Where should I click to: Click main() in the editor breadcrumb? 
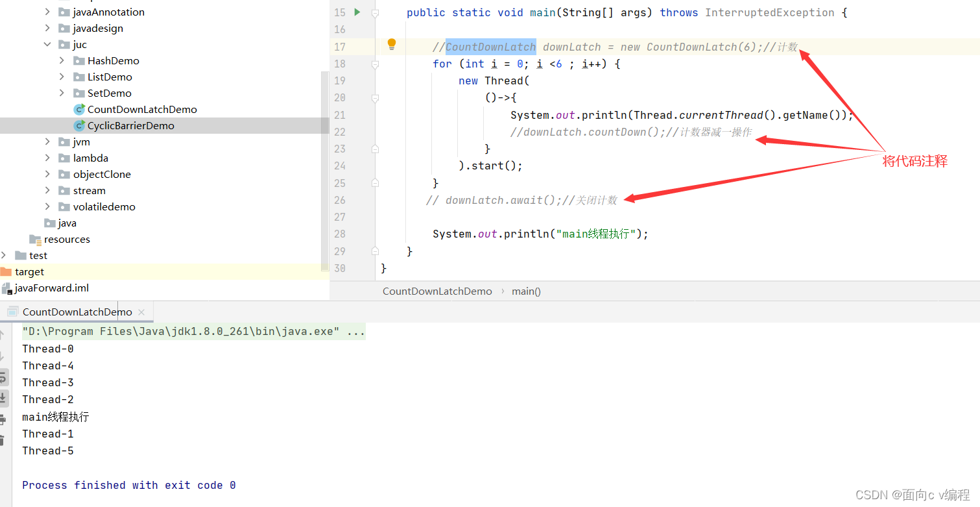[x=526, y=291]
